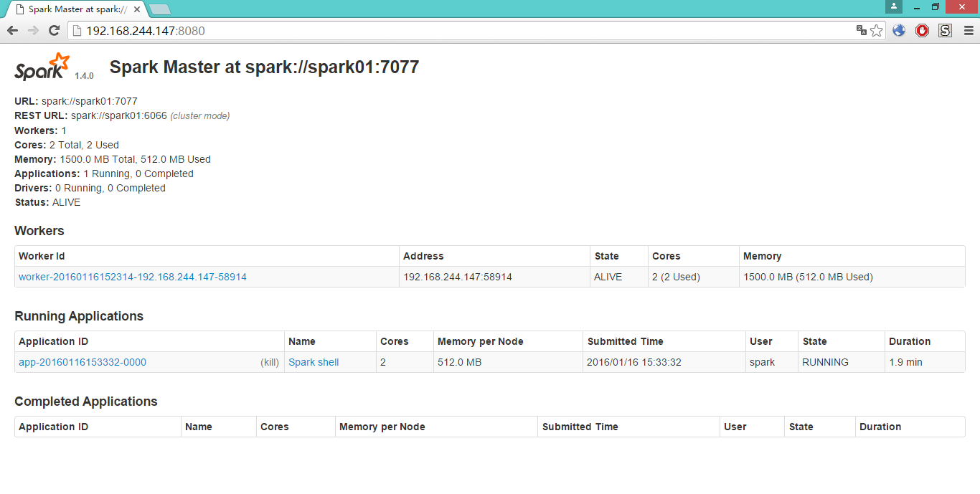Open the translate page icon in the address bar

[x=861, y=31]
